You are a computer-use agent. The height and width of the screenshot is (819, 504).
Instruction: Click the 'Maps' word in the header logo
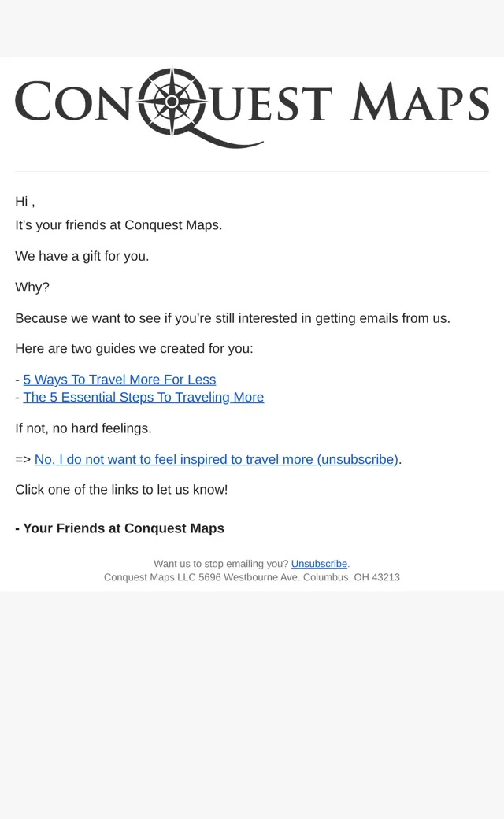[x=420, y=102]
